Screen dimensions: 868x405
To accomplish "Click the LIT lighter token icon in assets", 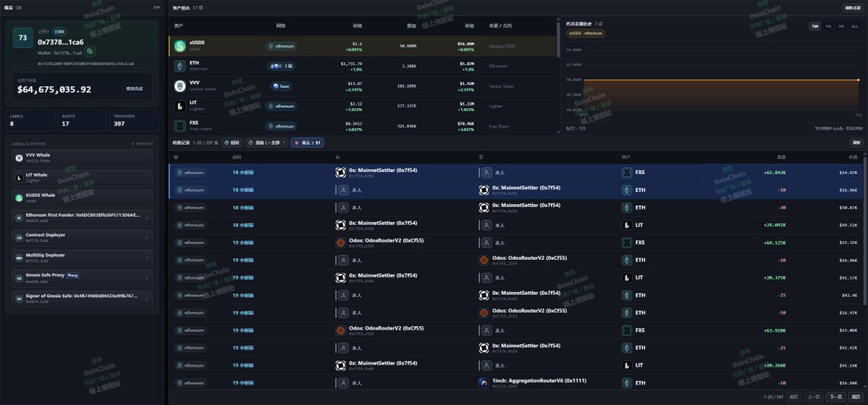I will coord(180,106).
